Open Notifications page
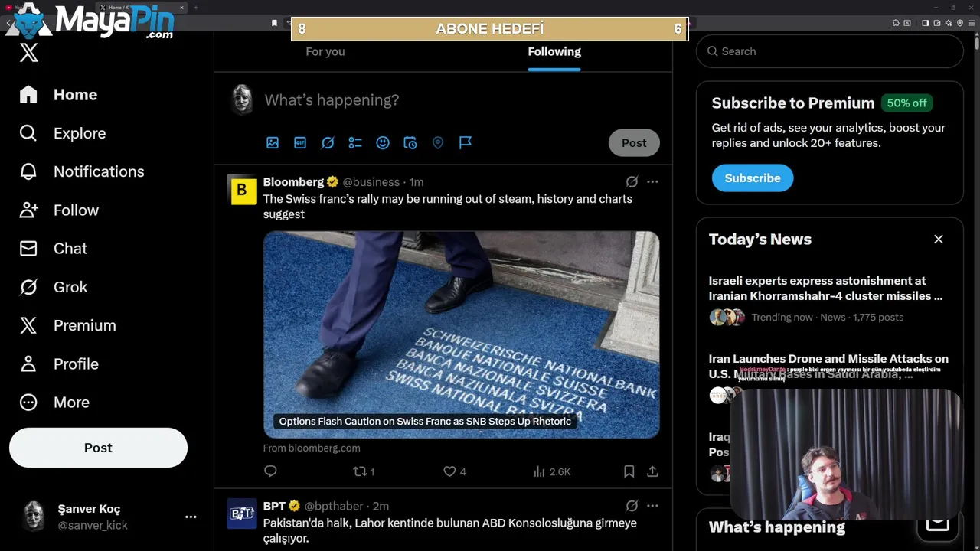 82,171
